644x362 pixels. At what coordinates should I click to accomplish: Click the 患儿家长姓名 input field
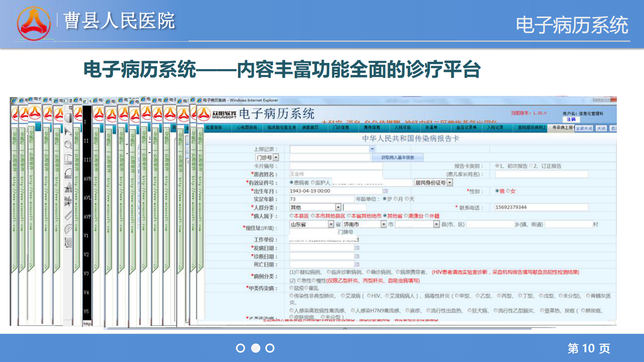coord(541,174)
